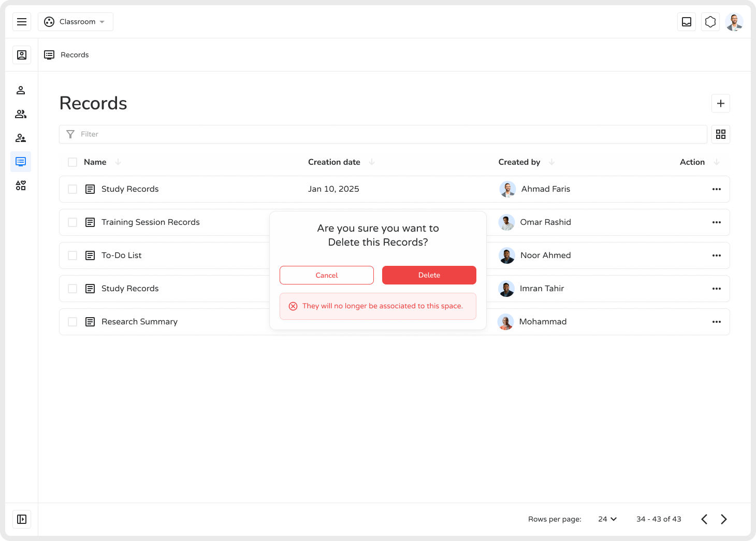This screenshot has width=756, height=541.
Task: Confirm with the red Delete button
Action: (429, 275)
